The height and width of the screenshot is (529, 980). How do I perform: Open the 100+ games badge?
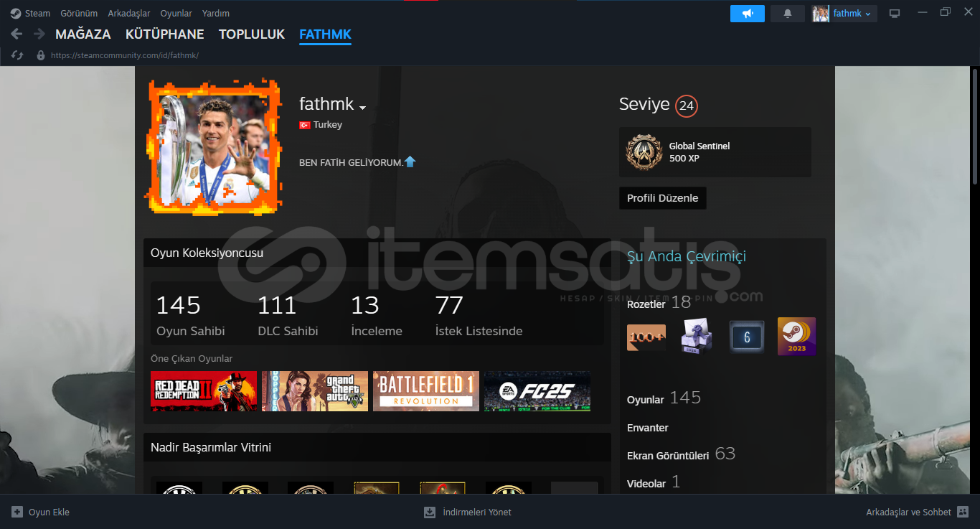pyautogui.click(x=646, y=337)
